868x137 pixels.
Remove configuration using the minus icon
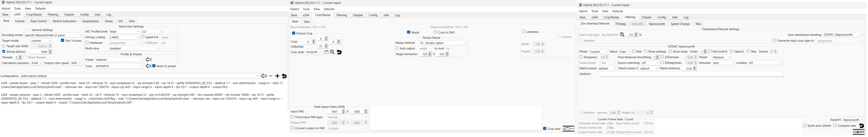[271, 76]
